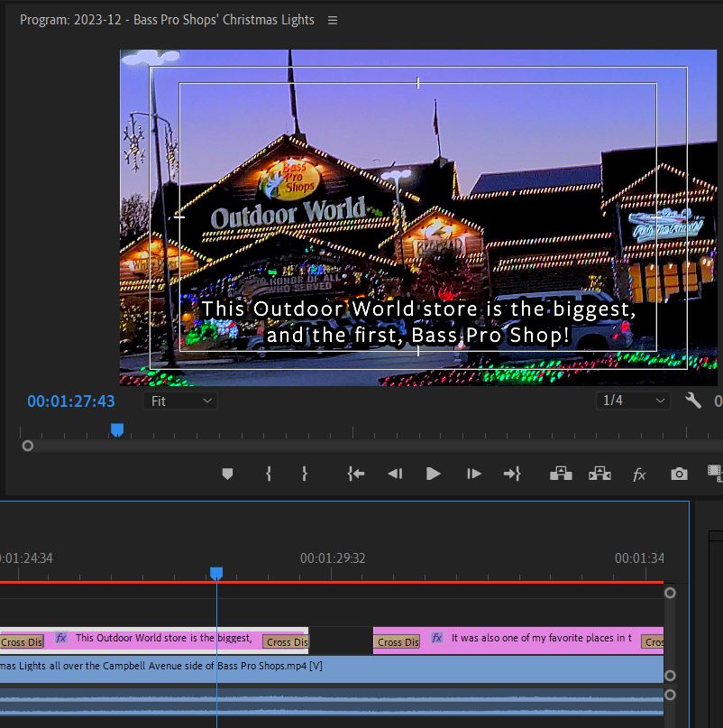Click the Mark Out button
The width and height of the screenshot is (723, 728).
pos(305,474)
